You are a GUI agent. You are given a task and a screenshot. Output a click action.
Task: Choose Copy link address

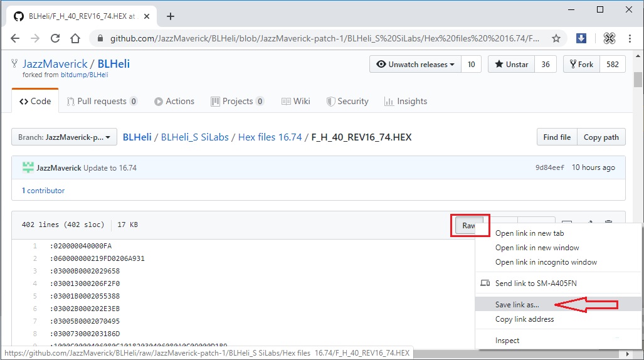click(524, 319)
